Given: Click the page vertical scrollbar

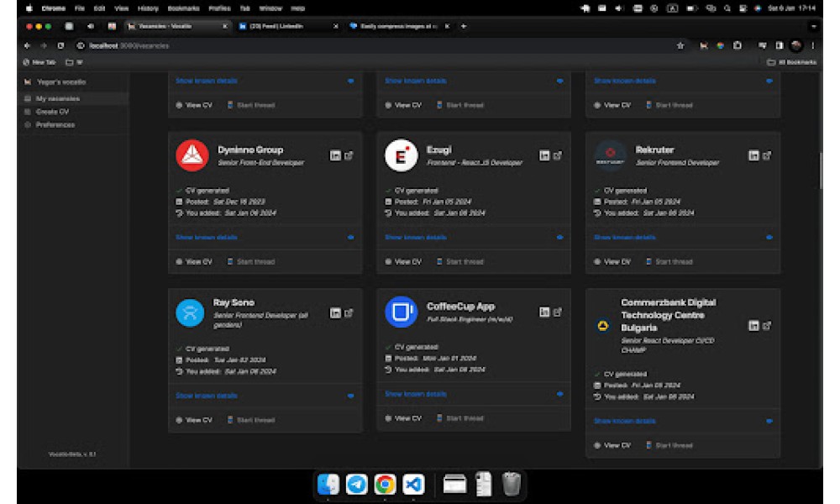Looking at the screenshot, I should pyautogui.click(x=820, y=171).
